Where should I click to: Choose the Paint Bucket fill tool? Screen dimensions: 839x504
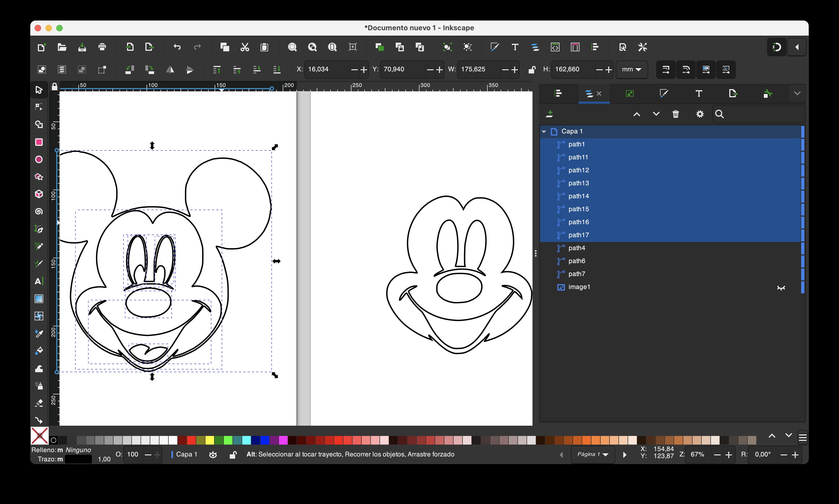click(x=39, y=351)
